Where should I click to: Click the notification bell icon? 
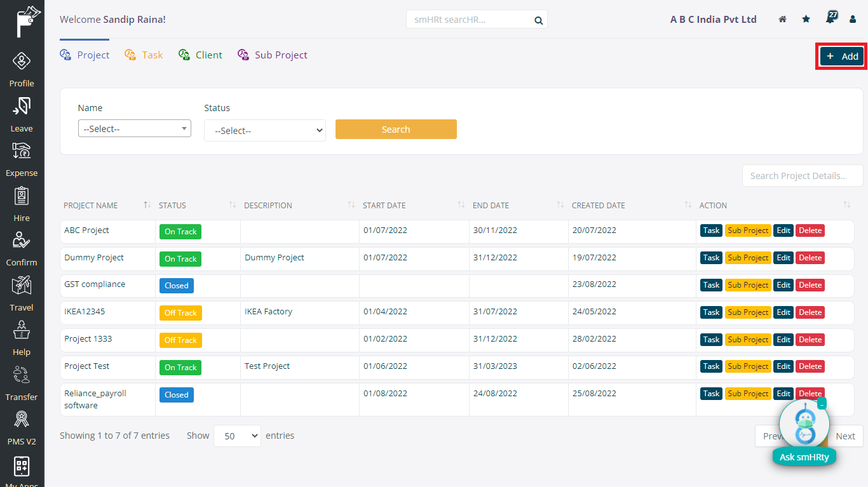click(x=830, y=19)
